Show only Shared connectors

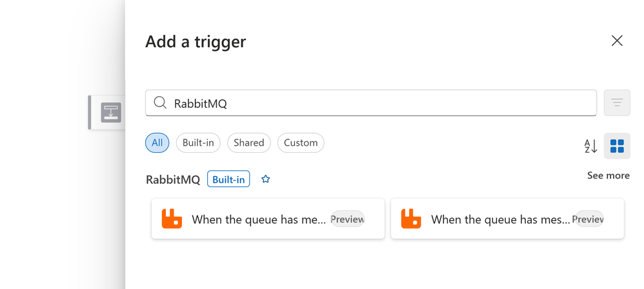pos(249,143)
